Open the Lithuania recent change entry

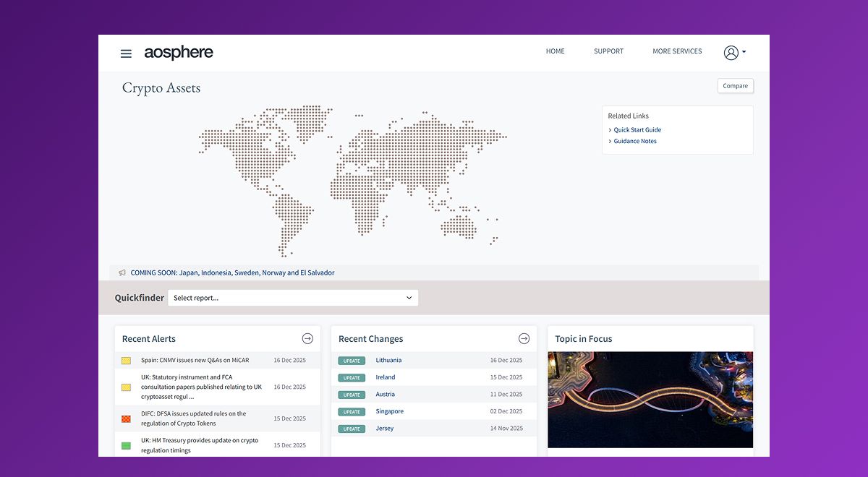point(388,360)
